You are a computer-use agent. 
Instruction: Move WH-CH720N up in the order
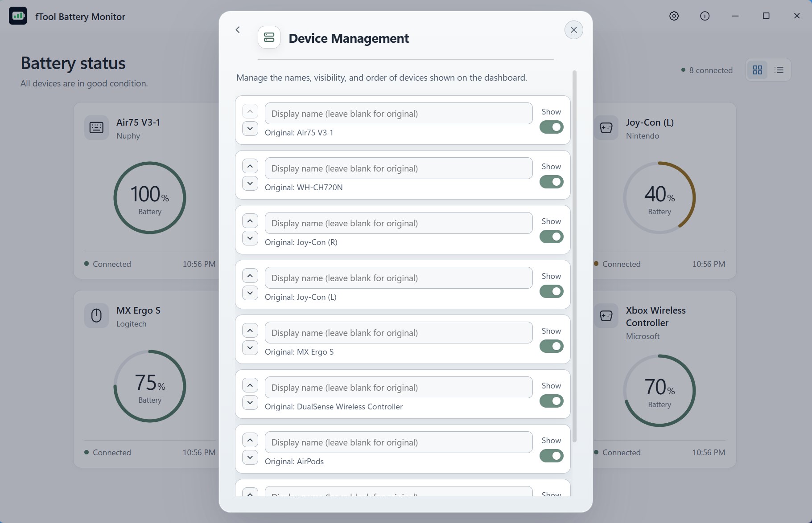coord(250,166)
